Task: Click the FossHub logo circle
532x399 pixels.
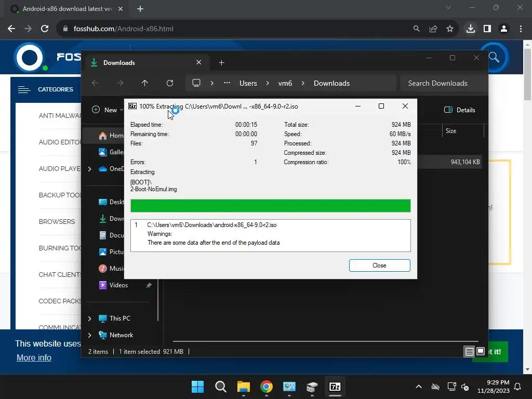Action: [30, 58]
